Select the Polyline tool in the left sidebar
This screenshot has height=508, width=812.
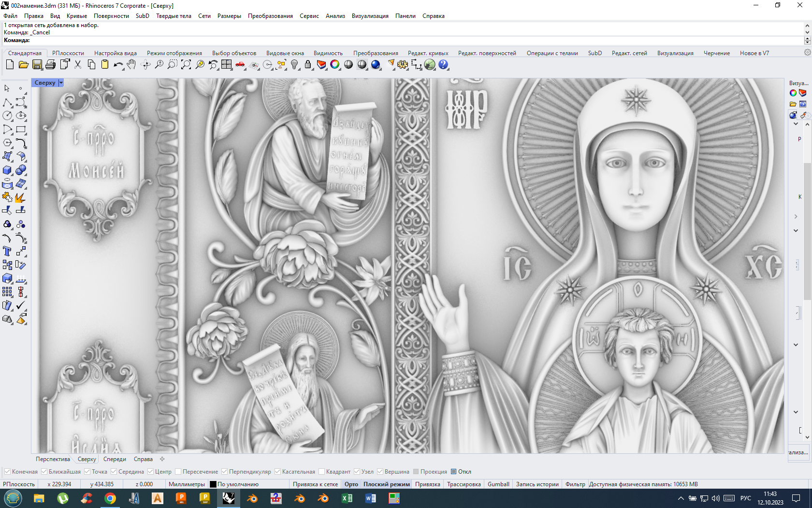pyautogui.click(x=7, y=102)
